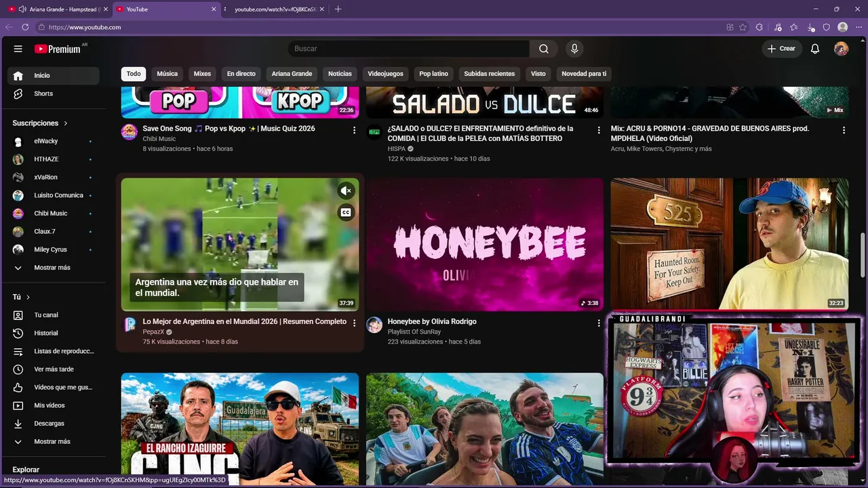Open the browser downloads icon
Image resolution: width=868 pixels, height=488 pixels.
(x=811, y=27)
